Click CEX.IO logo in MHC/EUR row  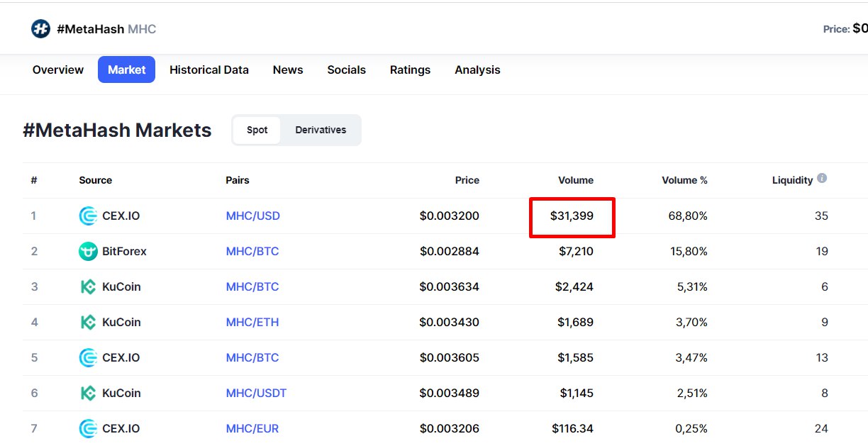click(88, 428)
